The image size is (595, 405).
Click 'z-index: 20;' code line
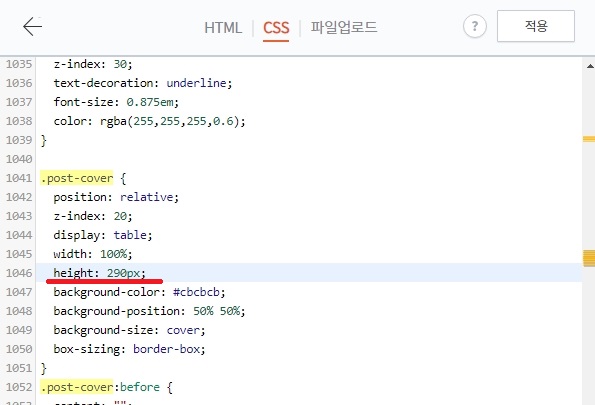tap(93, 216)
